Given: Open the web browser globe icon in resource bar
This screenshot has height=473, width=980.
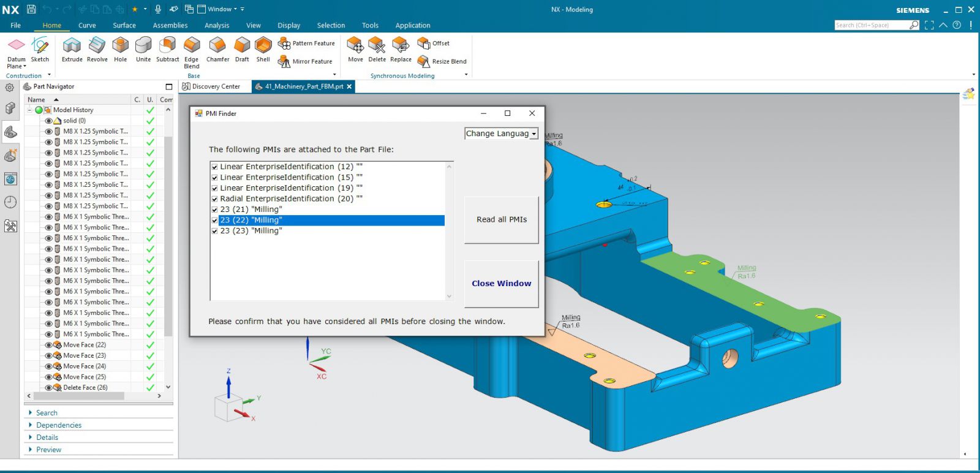Looking at the screenshot, I should click(x=10, y=180).
